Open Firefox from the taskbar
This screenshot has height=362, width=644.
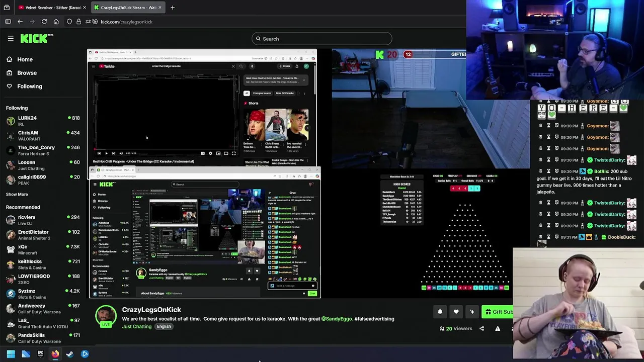(x=55, y=354)
